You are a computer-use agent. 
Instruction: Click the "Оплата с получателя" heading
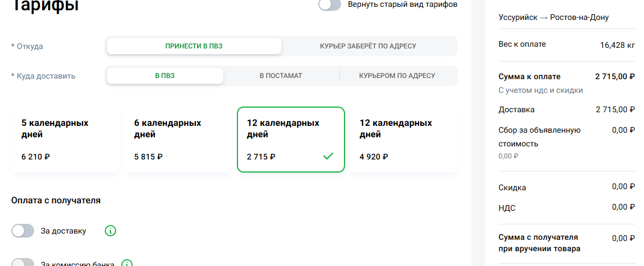[56, 200]
